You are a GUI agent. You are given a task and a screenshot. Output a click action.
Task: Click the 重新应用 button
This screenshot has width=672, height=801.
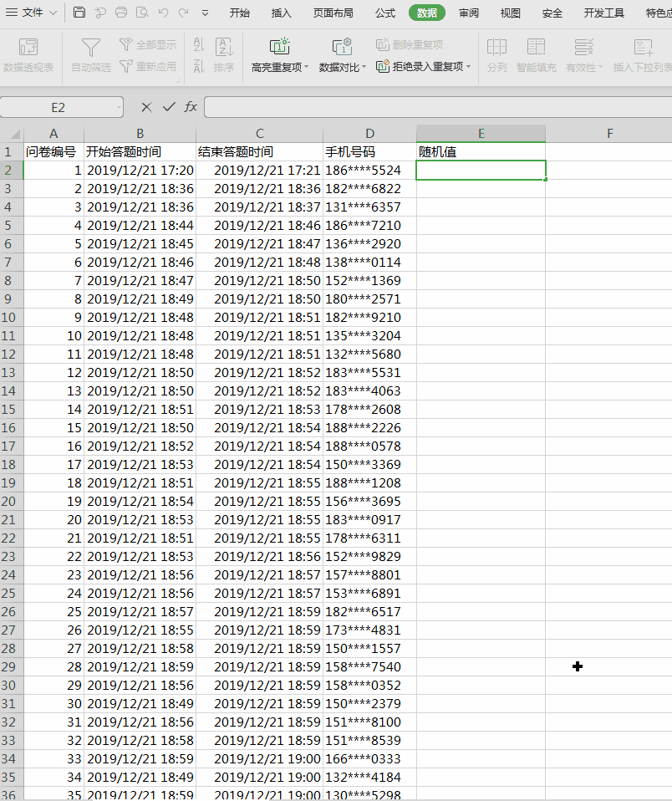[x=148, y=66]
